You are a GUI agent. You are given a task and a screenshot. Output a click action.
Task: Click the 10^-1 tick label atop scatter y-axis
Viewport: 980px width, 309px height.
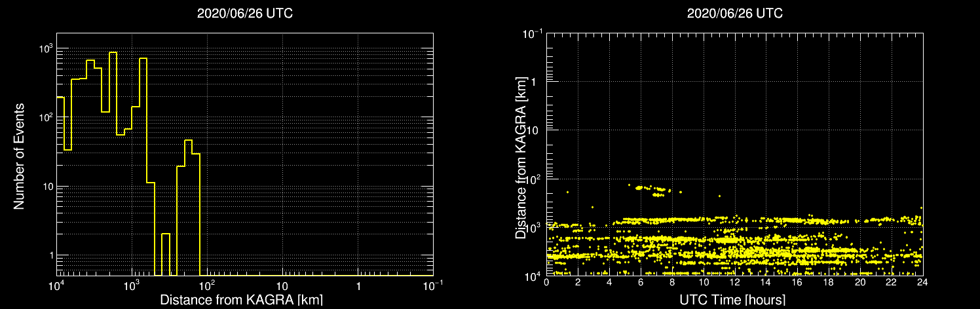pyautogui.click(x=532, y=33)
